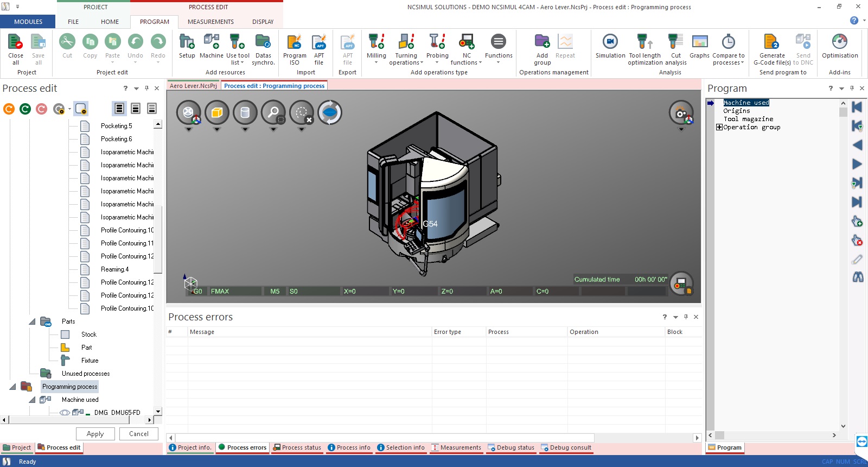Switch to the MEASUREMENTS ribbon tab
Image resolution: width=868 pixels, height=467 pixels.
click(210, 22)
